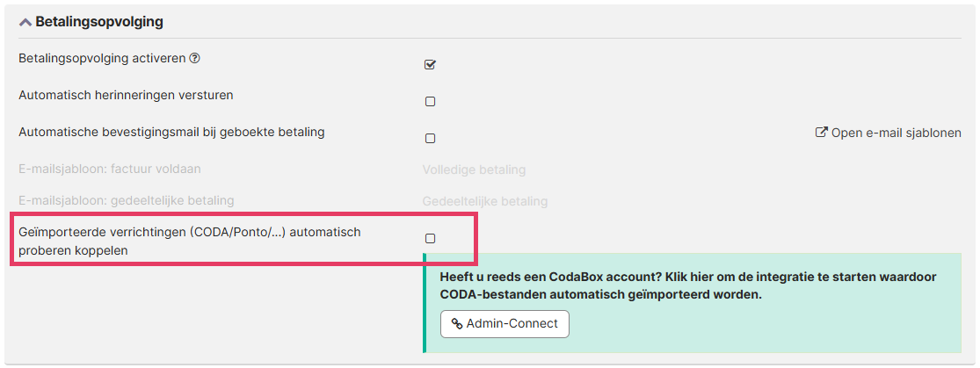Enable Automatisch herinneringen versturen checkbox

(x=430, y=101)
